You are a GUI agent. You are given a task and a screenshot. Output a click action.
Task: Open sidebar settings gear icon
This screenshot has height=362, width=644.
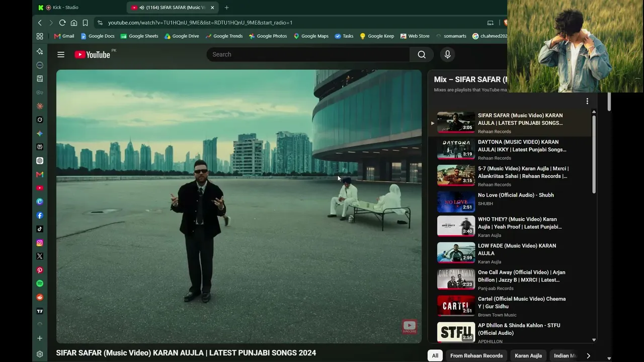(40, 354)
